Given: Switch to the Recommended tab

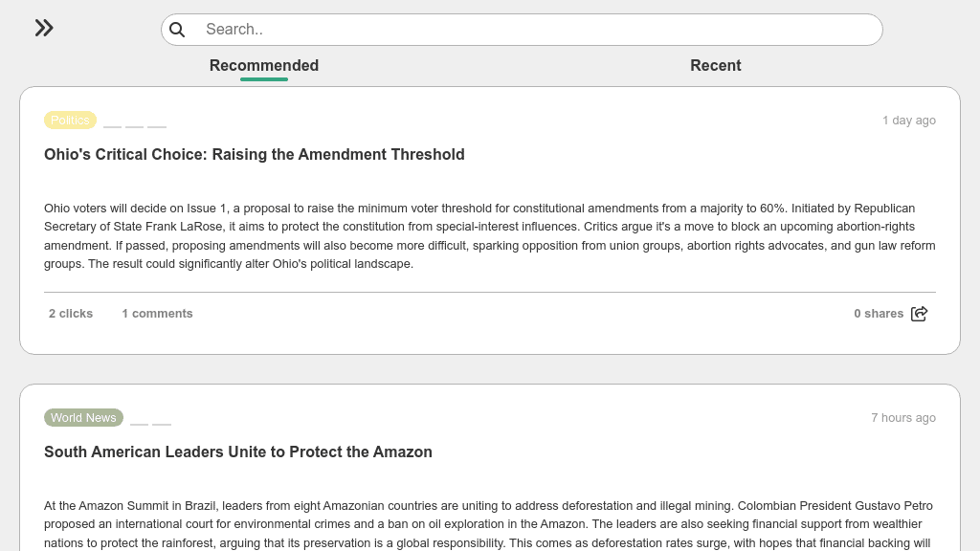Looking at the screenshot, I should pyautogui.click(x=264, y=65).
